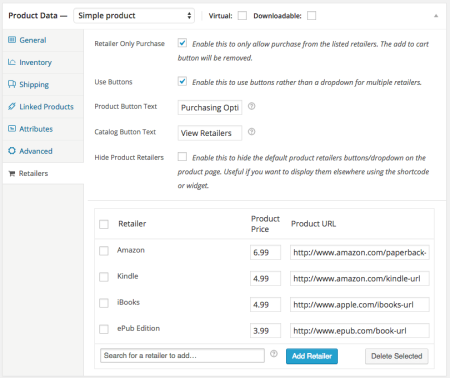Open help tip beside retailer search field
This screenshot has height=378, width=450.
pyautogui.click(x=274, y=354)
